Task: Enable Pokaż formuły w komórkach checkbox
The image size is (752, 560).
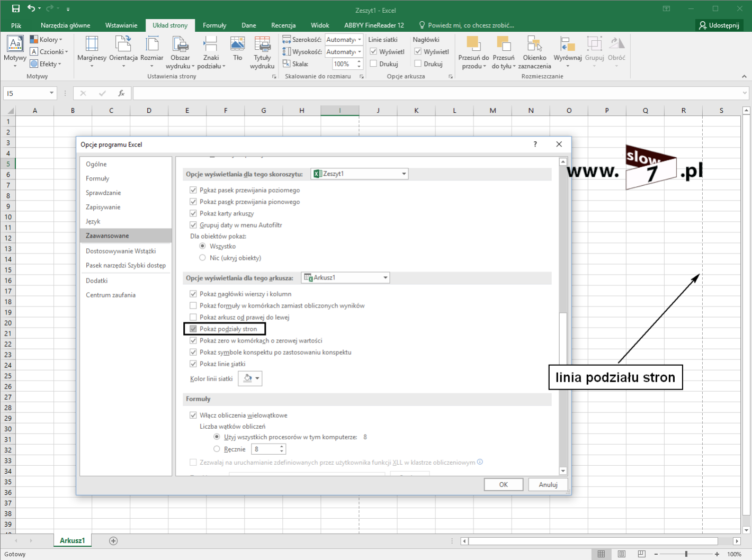Action: (x=193, y=305)
